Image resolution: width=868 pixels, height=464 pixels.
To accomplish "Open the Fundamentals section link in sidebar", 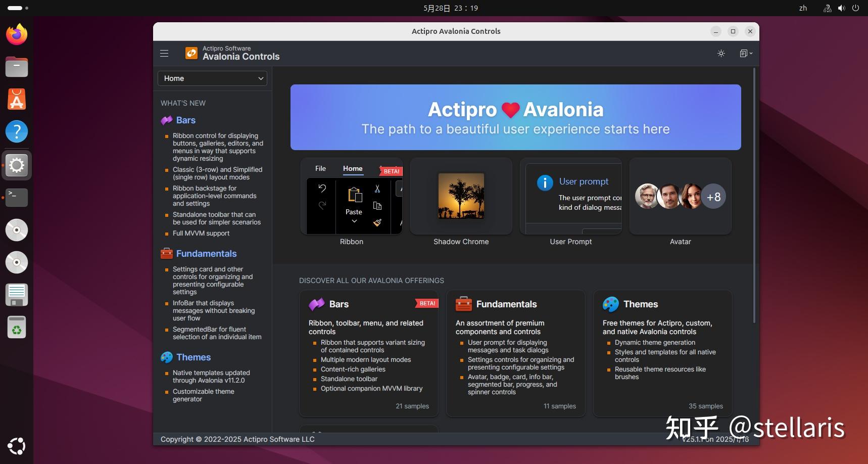I will point(207,253).
